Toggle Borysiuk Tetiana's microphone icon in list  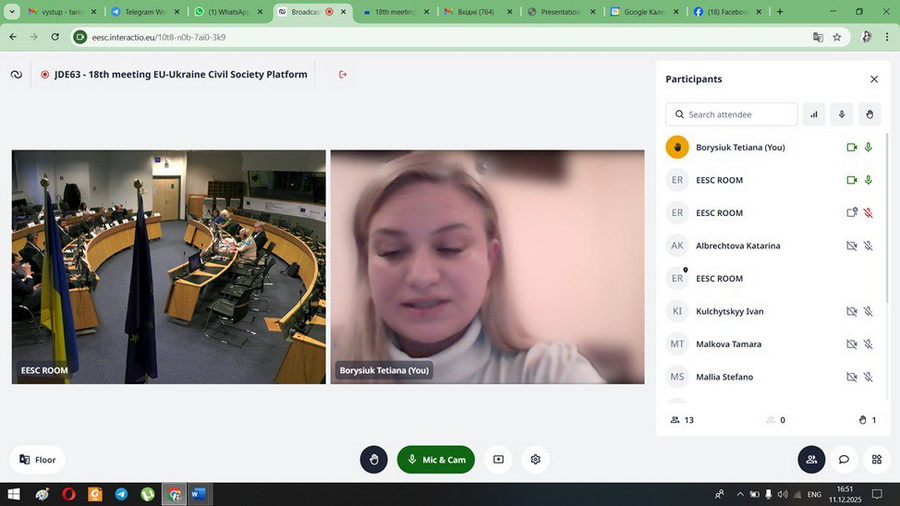(x=868, y=147)
